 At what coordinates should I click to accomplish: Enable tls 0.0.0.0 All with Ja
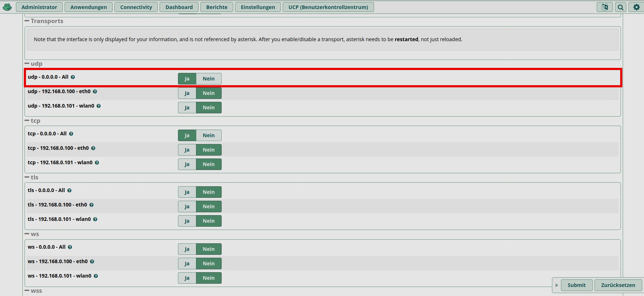[187, 192]
